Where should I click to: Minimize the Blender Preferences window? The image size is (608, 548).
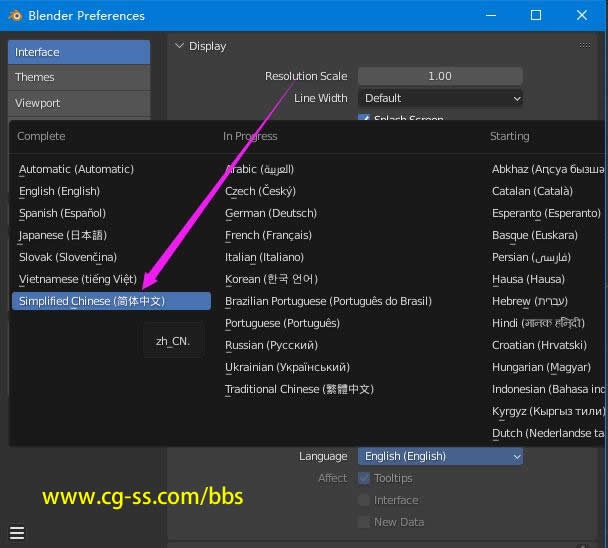coord(490,15)
